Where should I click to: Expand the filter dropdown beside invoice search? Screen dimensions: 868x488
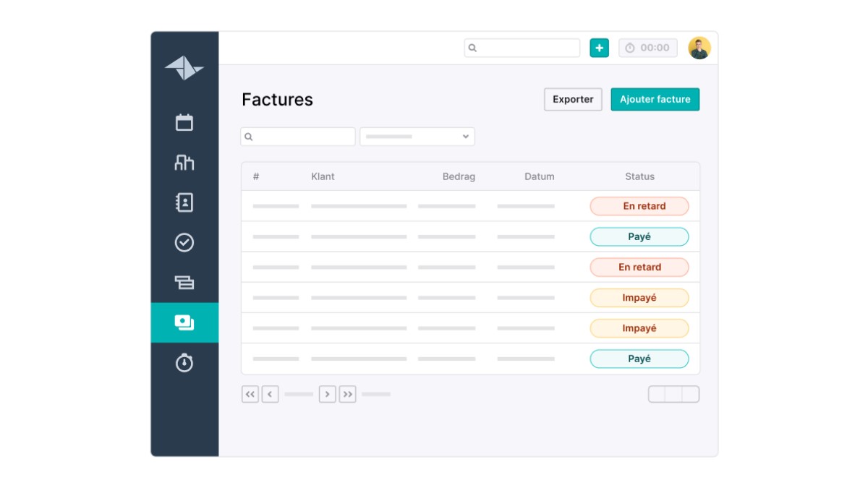(x=417, y=137)
